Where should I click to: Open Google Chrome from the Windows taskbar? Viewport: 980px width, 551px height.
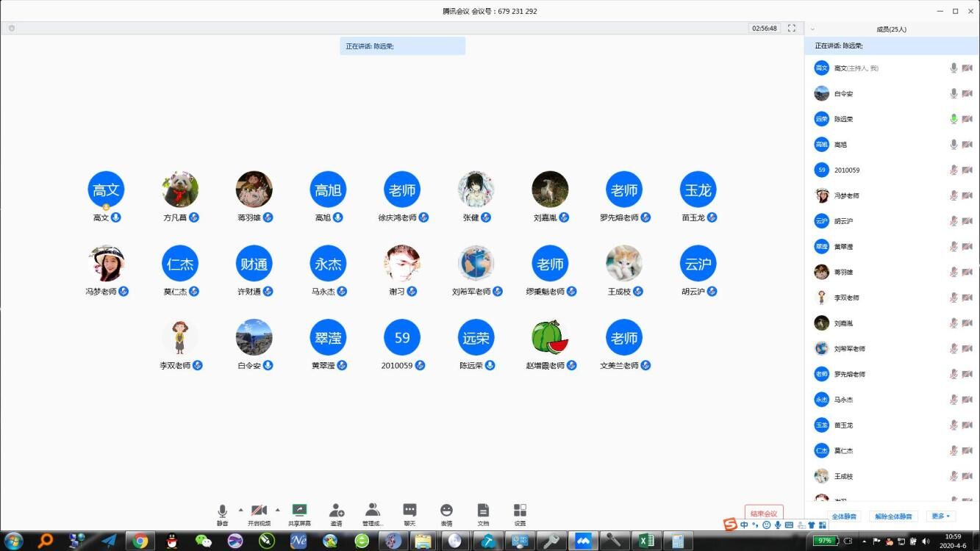pyautogui.click(x=140, y=541)
